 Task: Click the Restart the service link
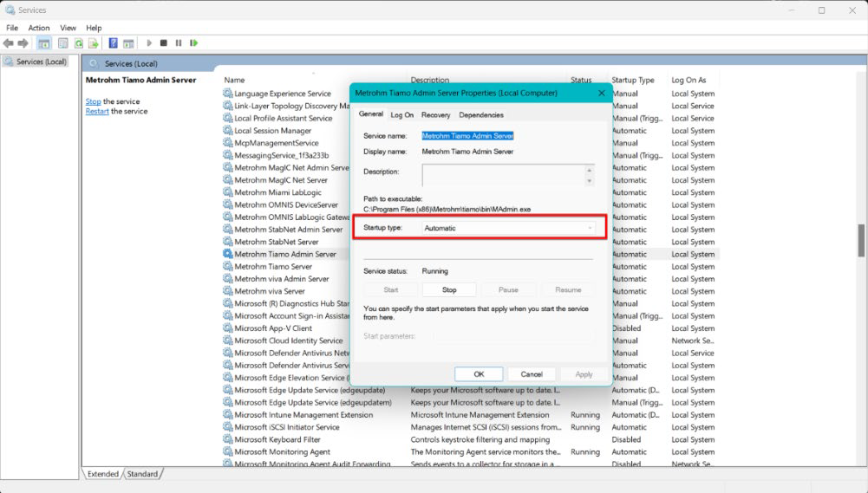pyautogui.click(x=97, y=111)
